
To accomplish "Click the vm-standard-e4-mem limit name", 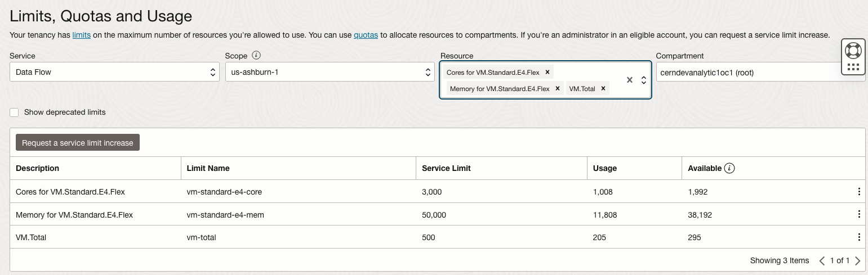I will click(x=225, y=214).
